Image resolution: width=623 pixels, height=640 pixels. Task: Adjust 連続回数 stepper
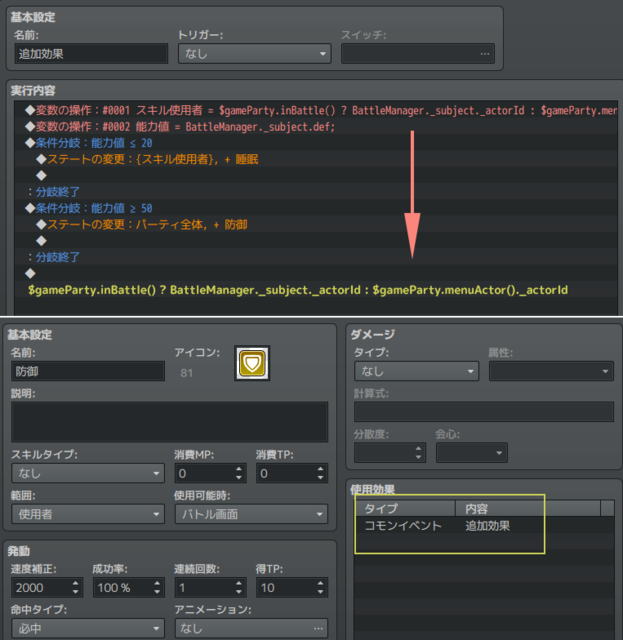pyautogui.click(x=239, y=587)
